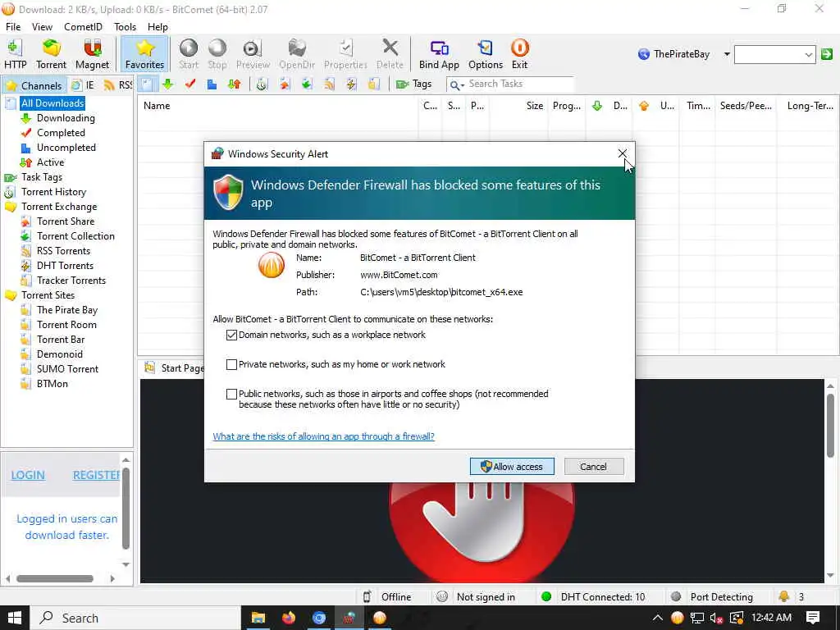Open the CometID menu
This screenshot has height=630, width=840.
(x=83, y=27)
